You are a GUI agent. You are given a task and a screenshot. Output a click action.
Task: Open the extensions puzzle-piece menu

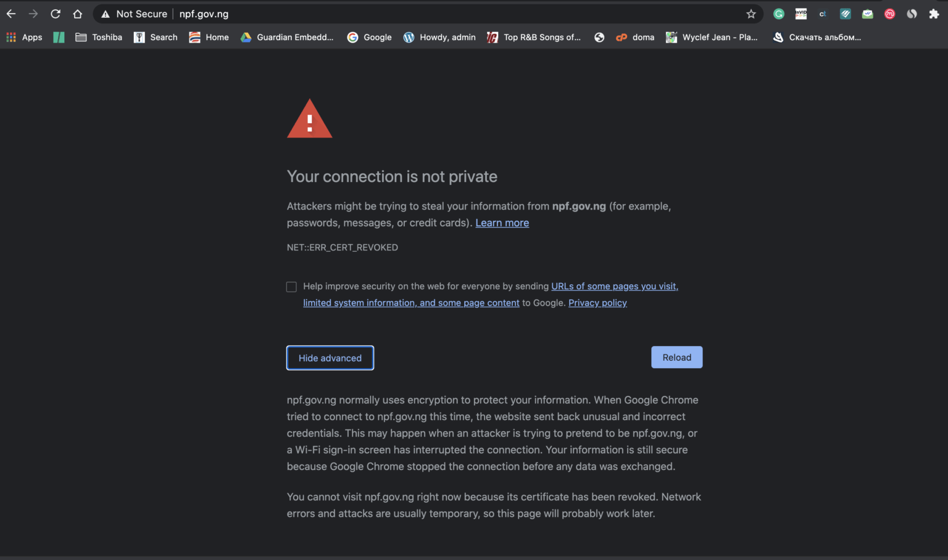pyautogui.click(x=934, y=13)
